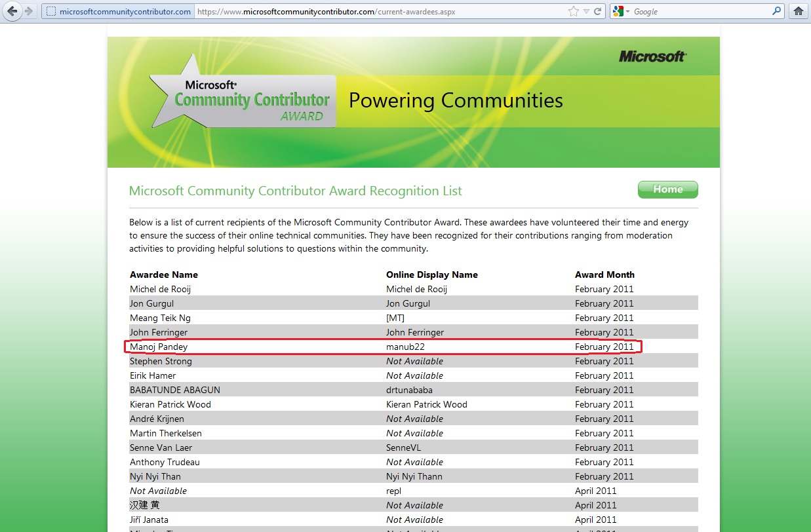Click the Michel de Rooij awardee name

point(160,289)
